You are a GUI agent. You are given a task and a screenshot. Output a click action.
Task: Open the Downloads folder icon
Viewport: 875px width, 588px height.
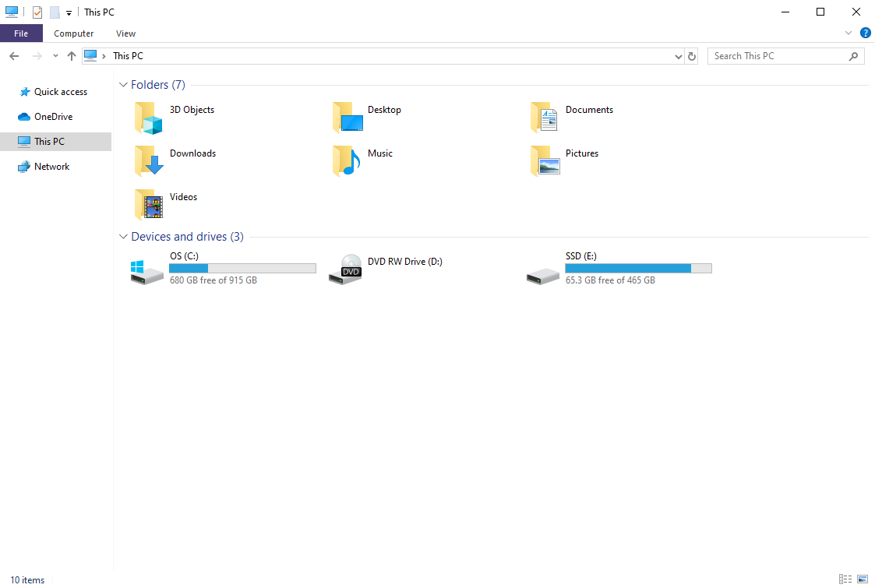click(148, 161)
